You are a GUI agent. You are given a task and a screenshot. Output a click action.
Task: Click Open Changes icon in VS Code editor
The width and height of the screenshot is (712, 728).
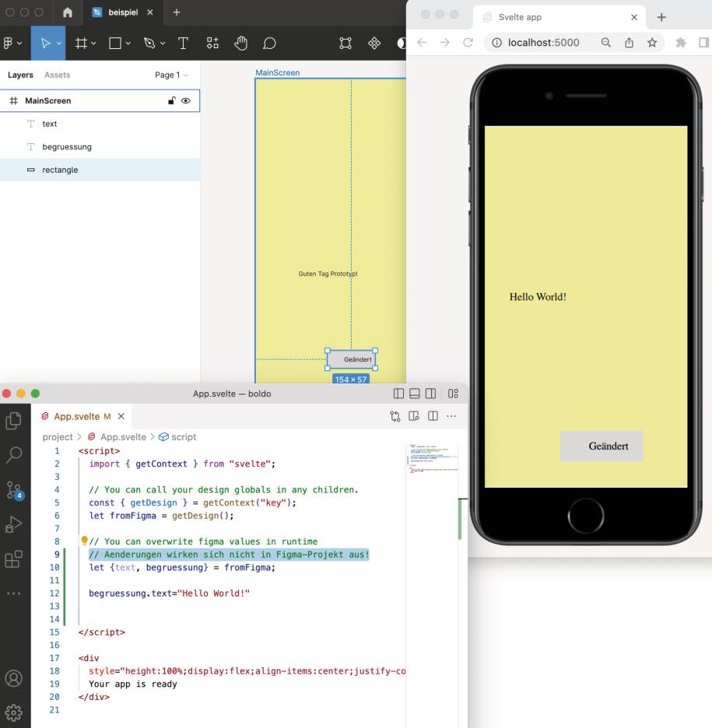(395, 416)
